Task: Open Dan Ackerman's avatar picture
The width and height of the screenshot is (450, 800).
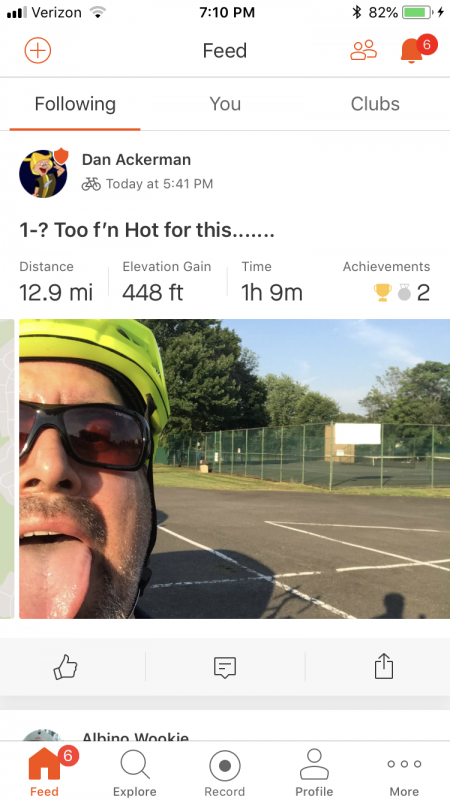Action: (x=43, y=173)
